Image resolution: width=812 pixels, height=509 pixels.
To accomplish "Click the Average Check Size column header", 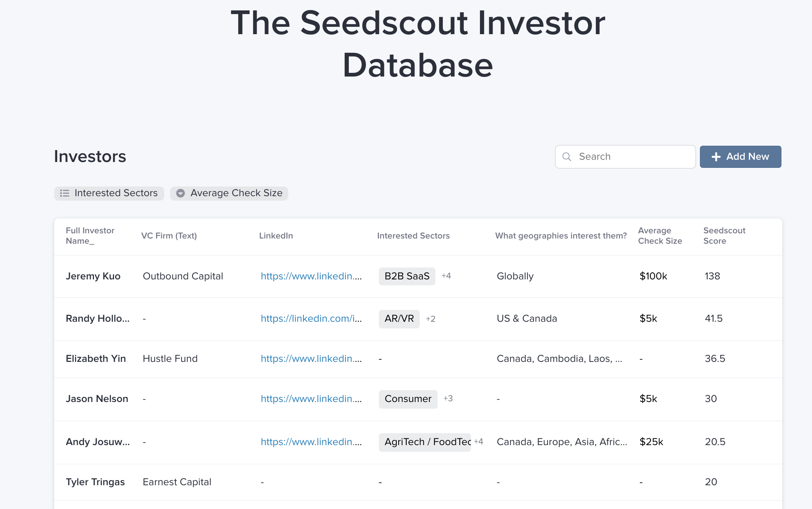I will (x=660, y=236).
